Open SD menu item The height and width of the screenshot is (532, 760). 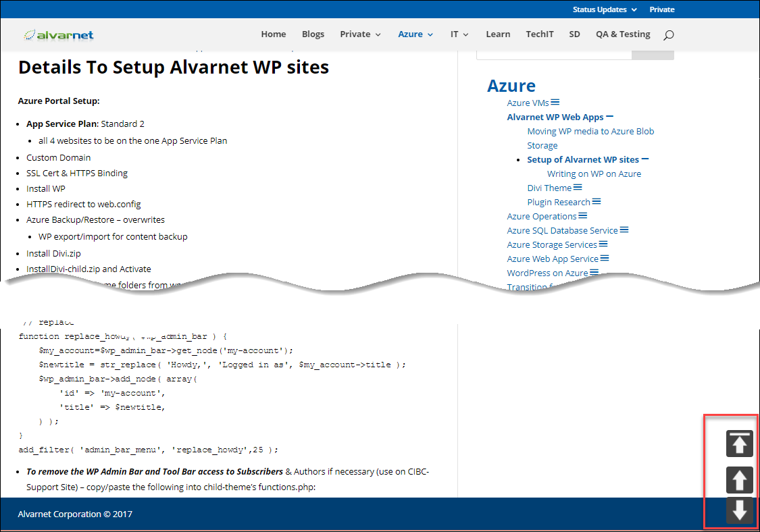574,34
